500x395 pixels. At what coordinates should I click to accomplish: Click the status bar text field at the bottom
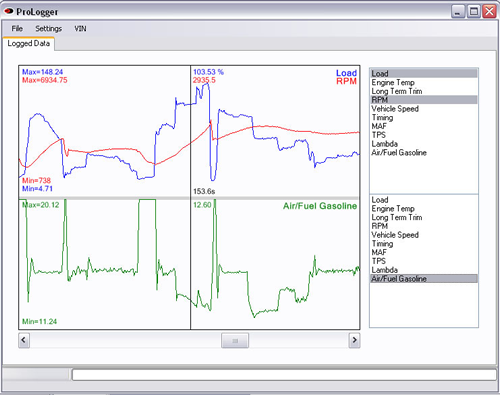point(284,375)
